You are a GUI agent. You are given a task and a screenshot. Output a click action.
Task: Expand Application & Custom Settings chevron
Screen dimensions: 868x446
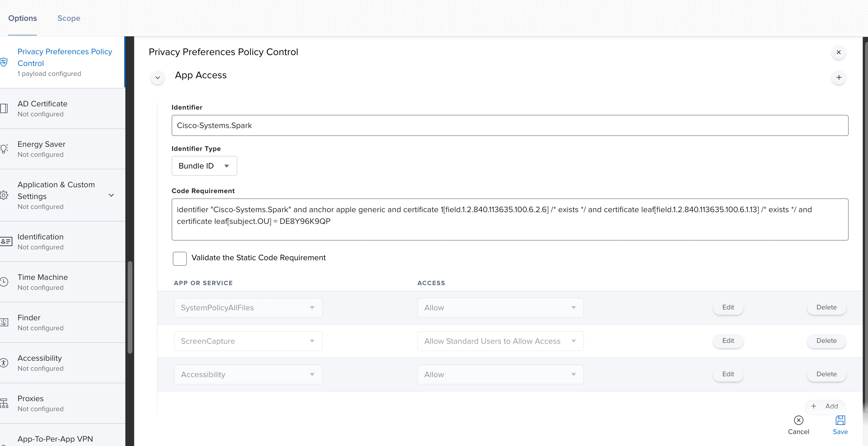click(111, 195)
